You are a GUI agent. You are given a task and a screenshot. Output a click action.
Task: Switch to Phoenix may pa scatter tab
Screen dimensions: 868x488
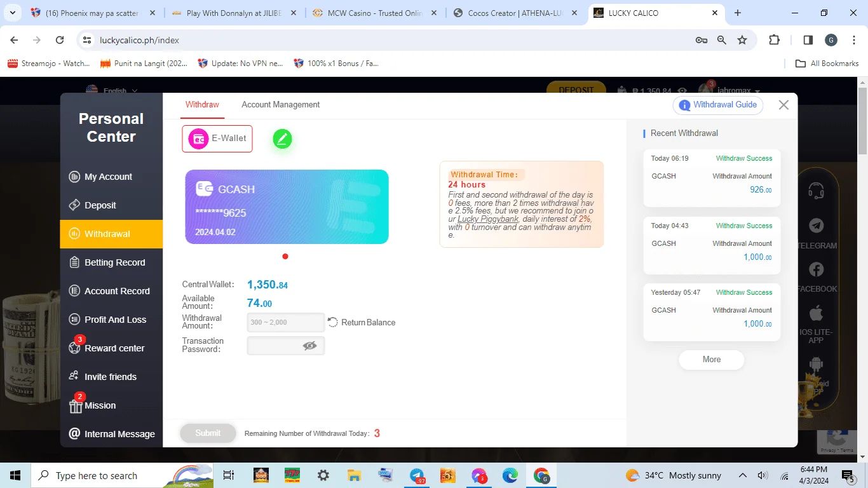(x=92, y=13)
